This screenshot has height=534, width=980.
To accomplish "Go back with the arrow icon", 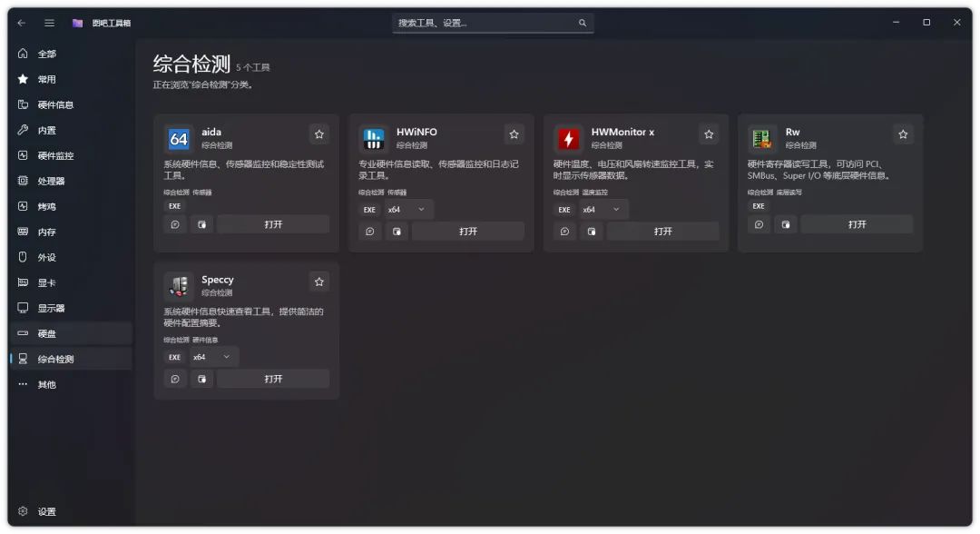I will pos(22,23).
